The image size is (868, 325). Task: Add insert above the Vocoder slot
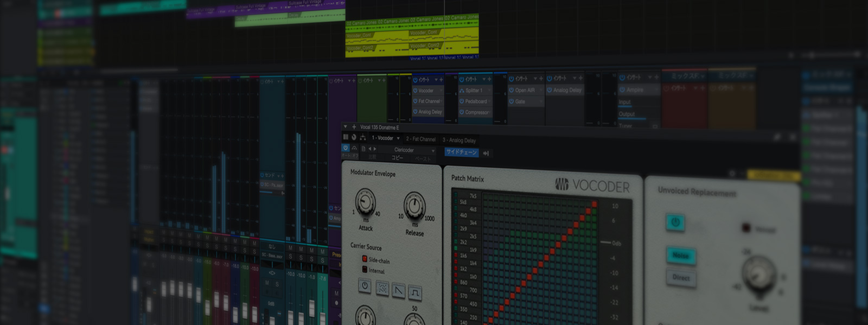[441, 80]
